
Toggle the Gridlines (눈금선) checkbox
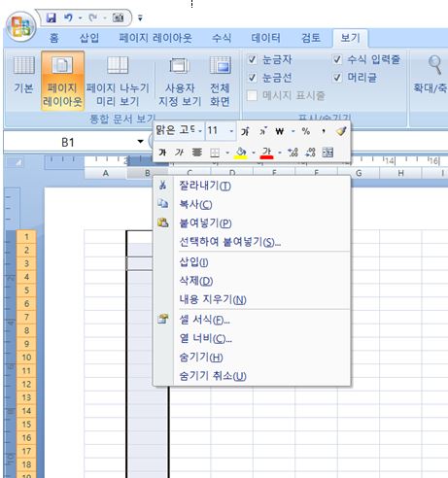pos(252,78)
